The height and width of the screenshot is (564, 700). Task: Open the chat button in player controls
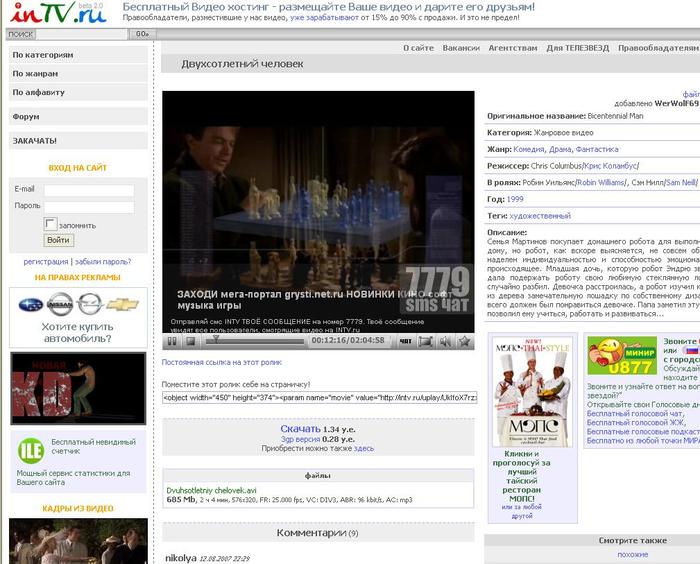405,342
